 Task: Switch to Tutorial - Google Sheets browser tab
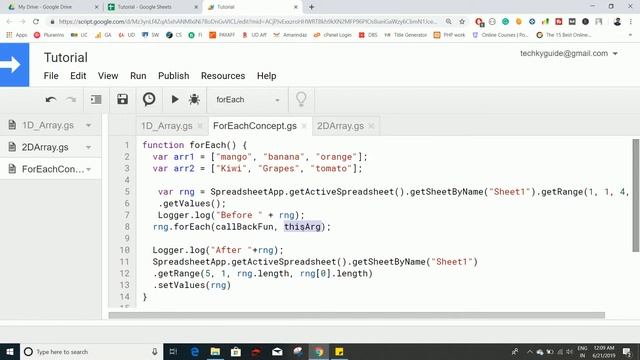point(151,7)
